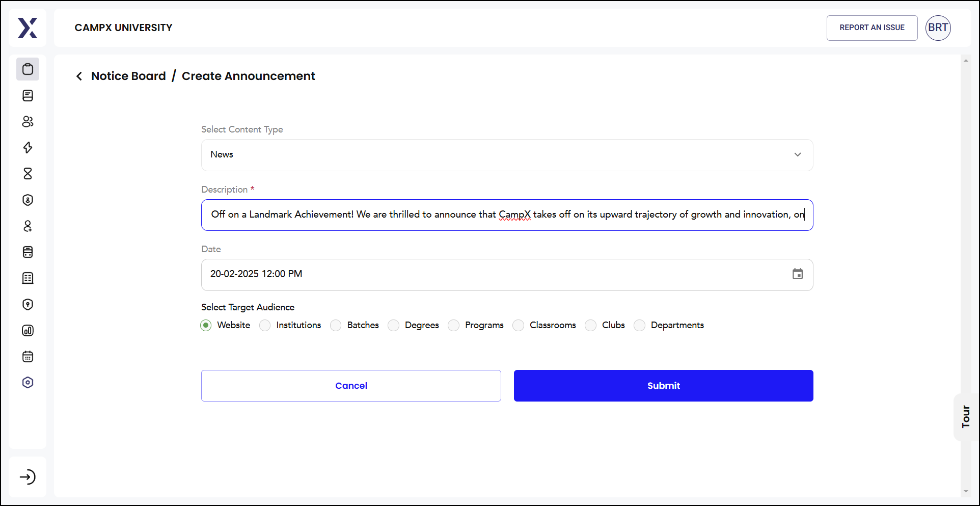Open the date picker calendar icon
The image size is (980, 506).
pyautogui.click(x=797, y=274)
